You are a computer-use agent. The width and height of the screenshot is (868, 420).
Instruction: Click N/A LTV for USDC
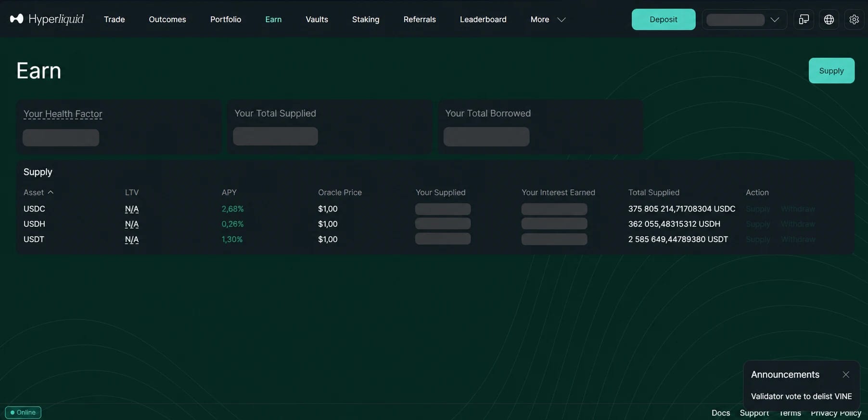pyautogui.click(x=132, y=209)
